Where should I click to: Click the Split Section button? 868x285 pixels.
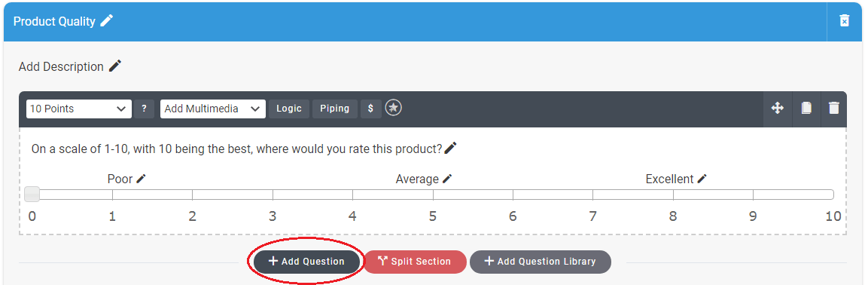415,262
